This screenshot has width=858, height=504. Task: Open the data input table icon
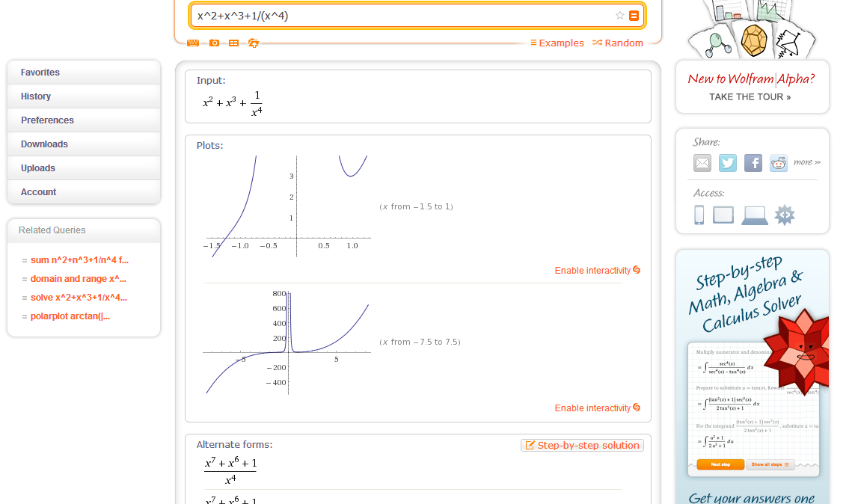tap(233, 43)
